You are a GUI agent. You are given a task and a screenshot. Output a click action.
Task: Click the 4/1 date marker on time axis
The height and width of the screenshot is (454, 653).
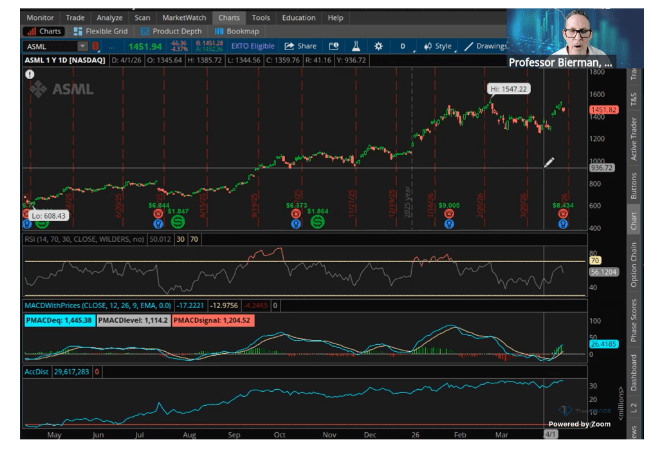(550, 434)
